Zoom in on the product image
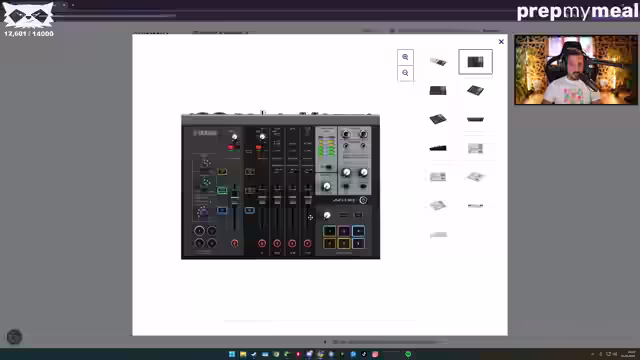The height and width of the screenshot is (360, 640). (405, 57)
